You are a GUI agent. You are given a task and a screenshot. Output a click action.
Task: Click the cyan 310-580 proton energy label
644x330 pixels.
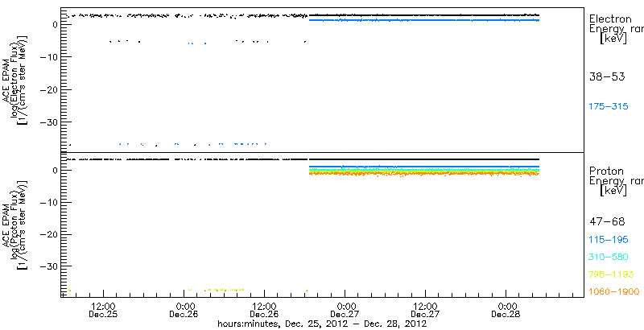click(609, 258)
